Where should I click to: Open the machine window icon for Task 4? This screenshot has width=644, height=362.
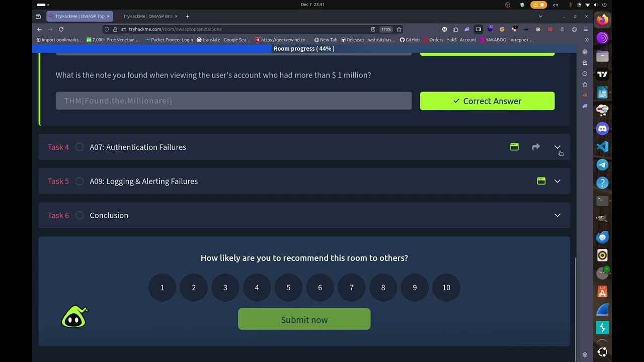click(514, 147)
